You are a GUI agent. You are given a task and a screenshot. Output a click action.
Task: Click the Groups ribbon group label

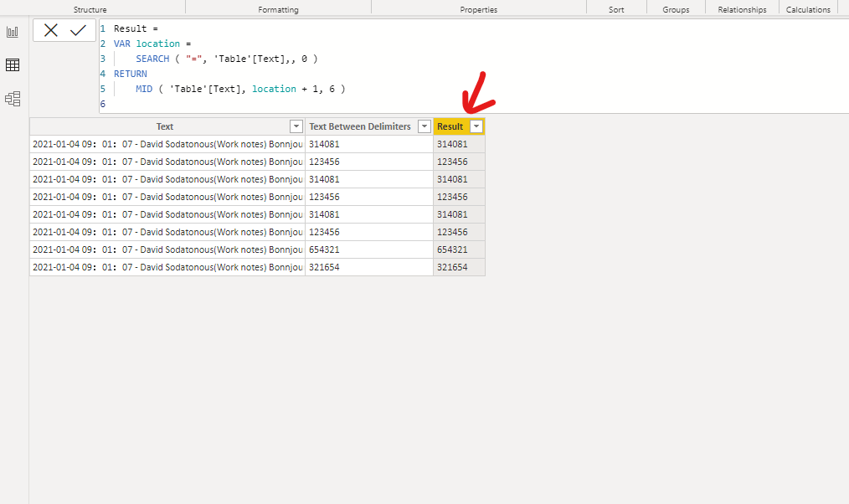tap(676, 10)
